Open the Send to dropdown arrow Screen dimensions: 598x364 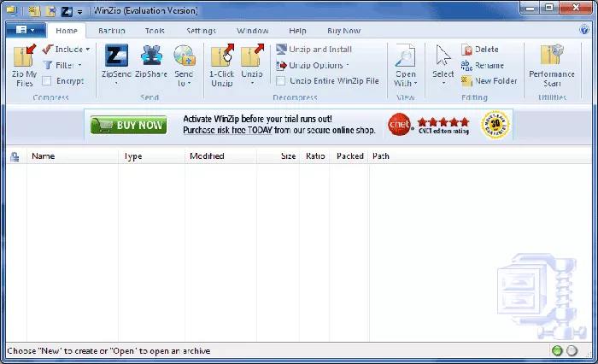(x=189, y=83)
